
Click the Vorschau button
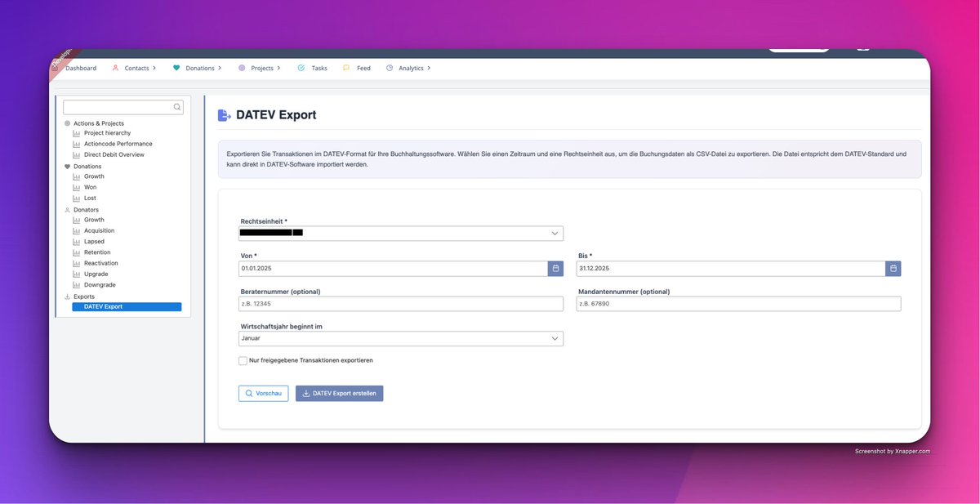pos(263,393)
